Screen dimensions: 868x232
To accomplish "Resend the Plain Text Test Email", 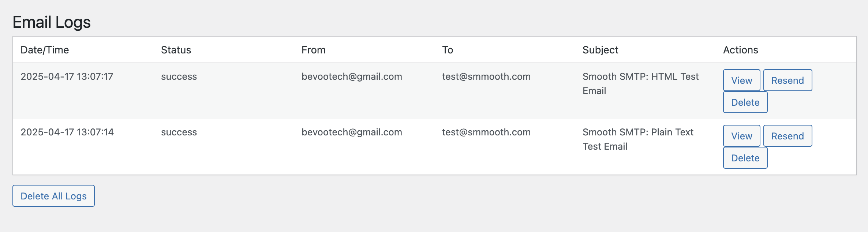I will (x=787, y=136).
